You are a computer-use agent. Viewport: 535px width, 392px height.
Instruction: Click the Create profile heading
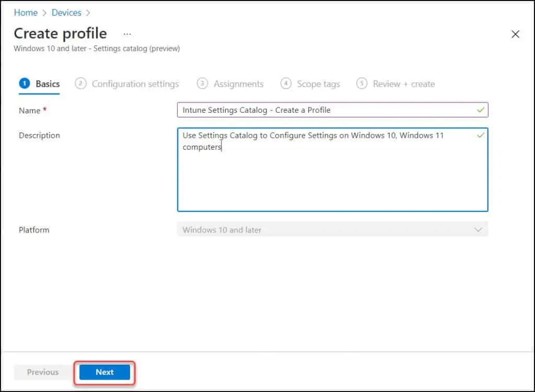tap(61, 33)
